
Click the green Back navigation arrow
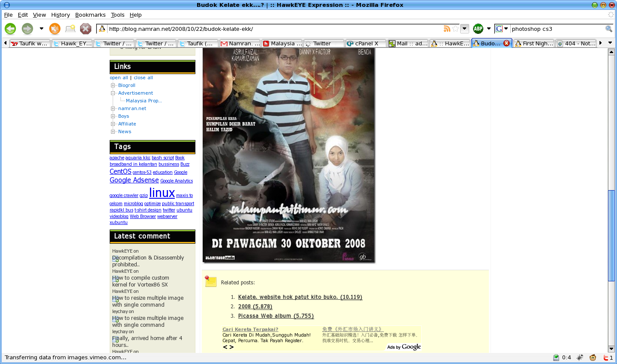pyautogui.click(x=10, y=29)
